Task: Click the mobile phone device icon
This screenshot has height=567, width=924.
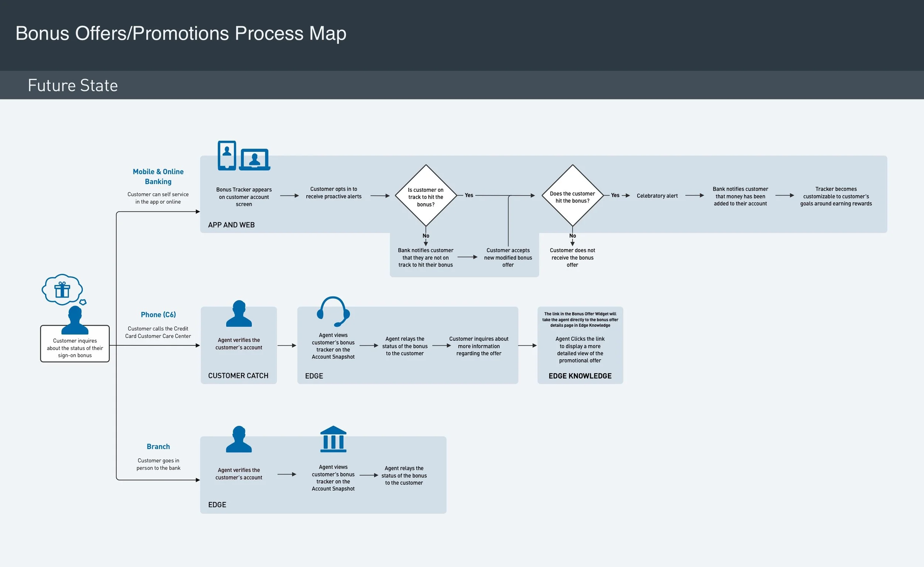Action: (227, 155)
